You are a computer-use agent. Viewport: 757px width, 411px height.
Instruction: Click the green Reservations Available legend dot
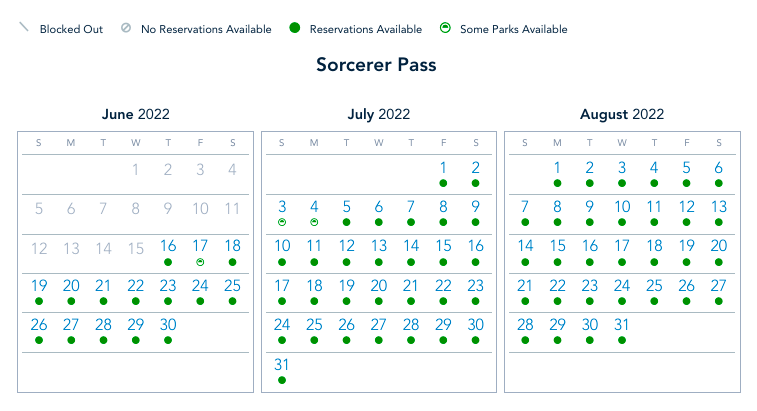click(x=294, y=29)
